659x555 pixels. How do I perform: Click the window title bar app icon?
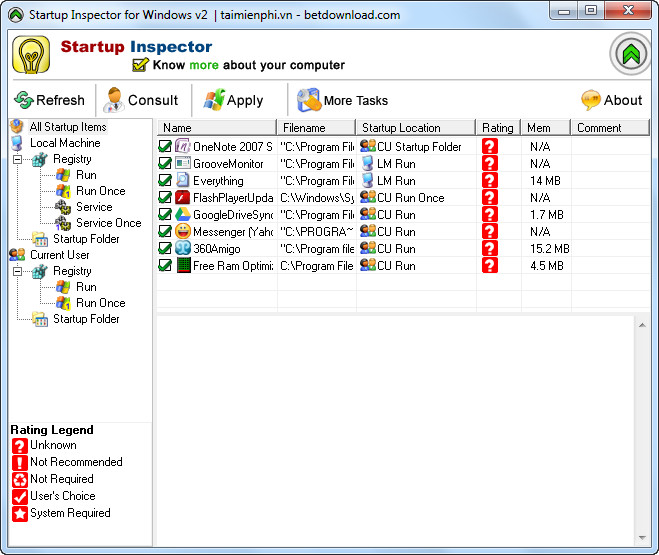click(x=16, y=15)
